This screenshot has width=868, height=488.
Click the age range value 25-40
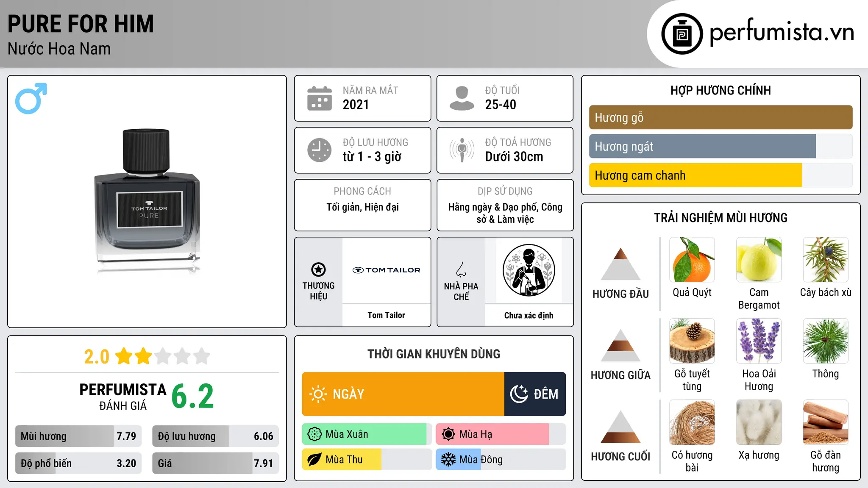[501, 105]
